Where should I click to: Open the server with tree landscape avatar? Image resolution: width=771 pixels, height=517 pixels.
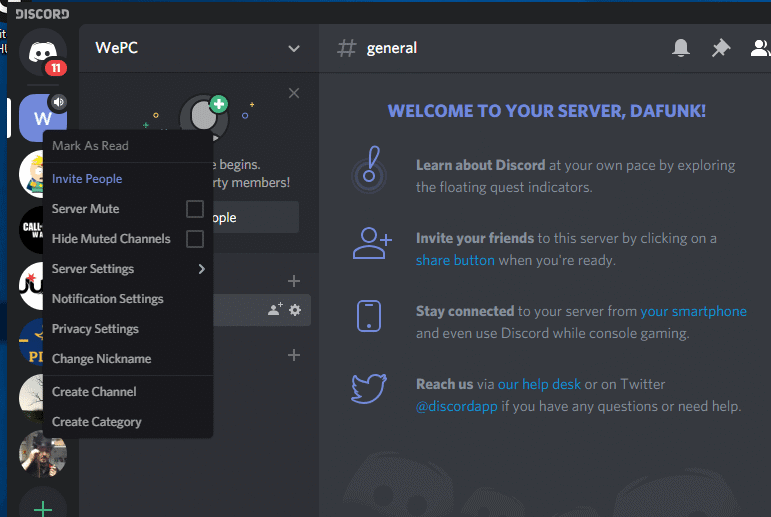31,398
